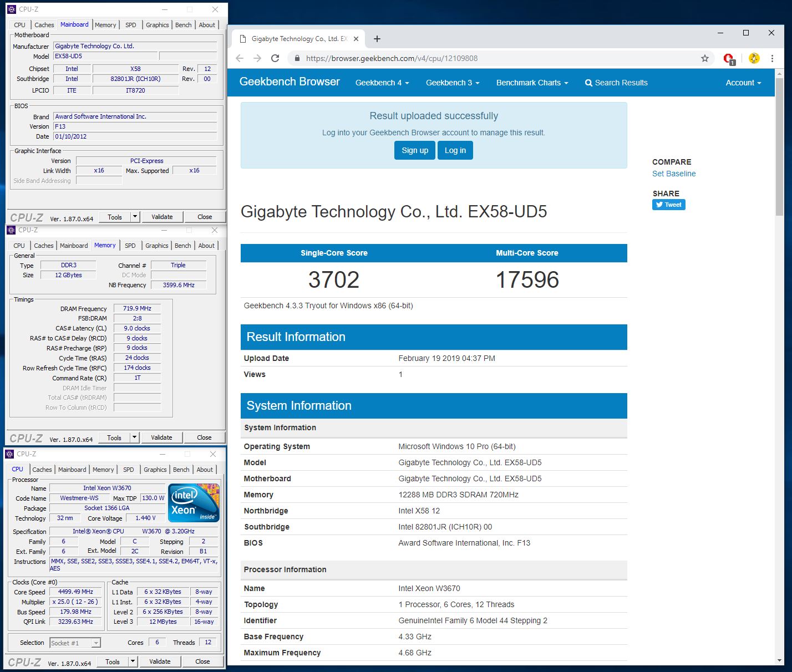This screenshot has height=672, width=792.
Task: Open the Socket #1 selection combo box
Action: 75,643
